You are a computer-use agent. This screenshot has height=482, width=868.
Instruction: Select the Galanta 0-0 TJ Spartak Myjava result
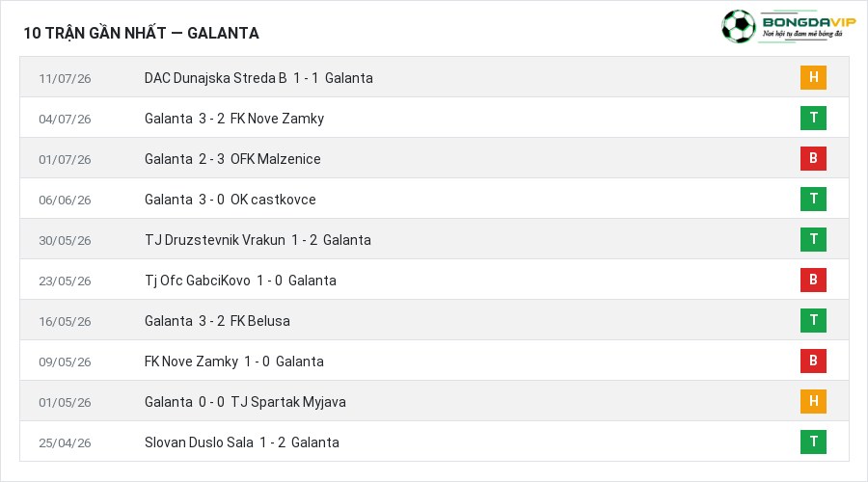(245, 402)
